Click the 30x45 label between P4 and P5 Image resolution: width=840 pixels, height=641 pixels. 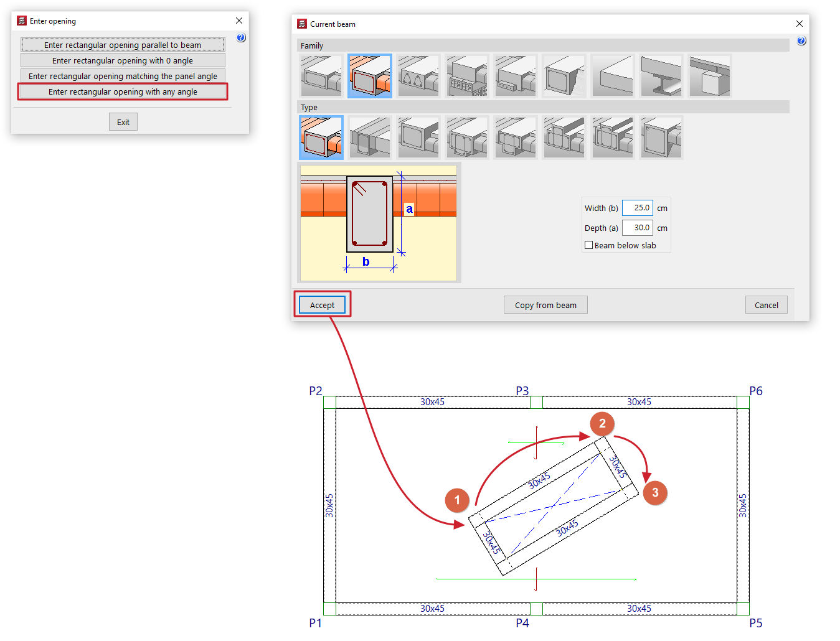tap(639, 609)
